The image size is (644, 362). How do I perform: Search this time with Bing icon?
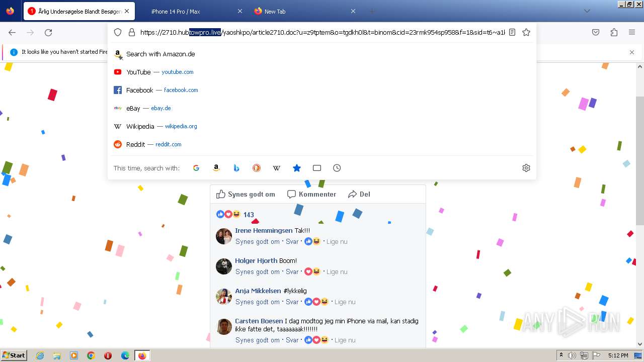(x=236, y=168)
